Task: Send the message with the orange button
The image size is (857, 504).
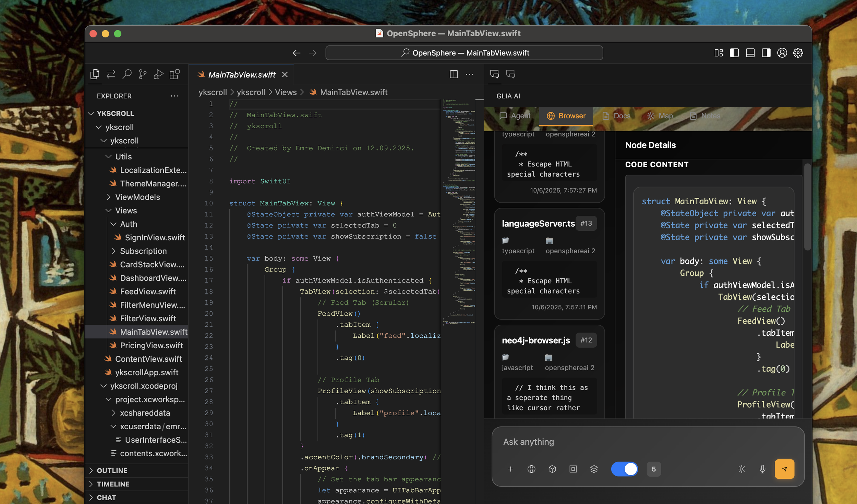Action: pos(784,469)
